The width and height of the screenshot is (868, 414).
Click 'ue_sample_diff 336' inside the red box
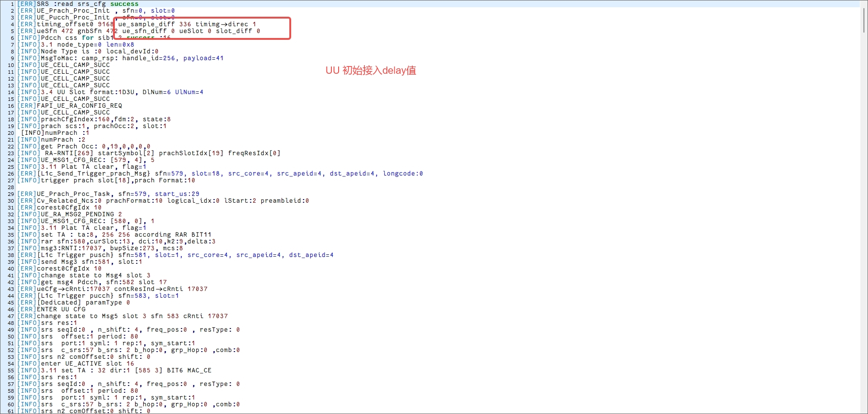pyautogui.click(x=155, y=24)
